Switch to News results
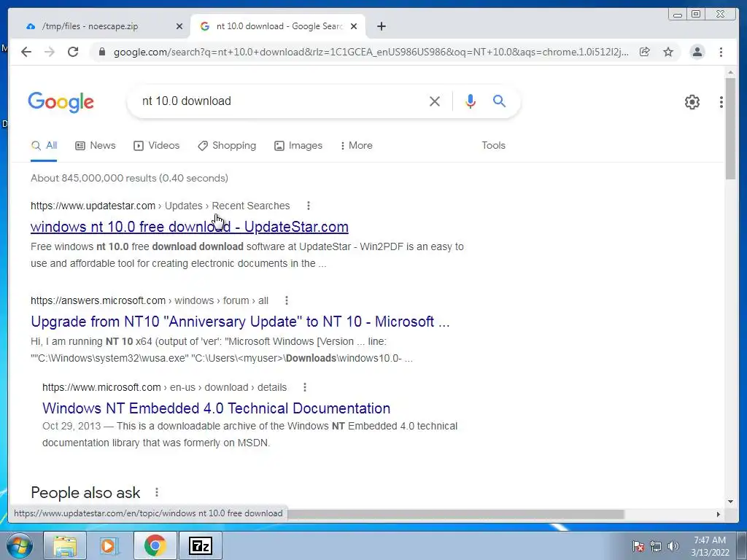747x560 pixels. click(x=96, y=146)
